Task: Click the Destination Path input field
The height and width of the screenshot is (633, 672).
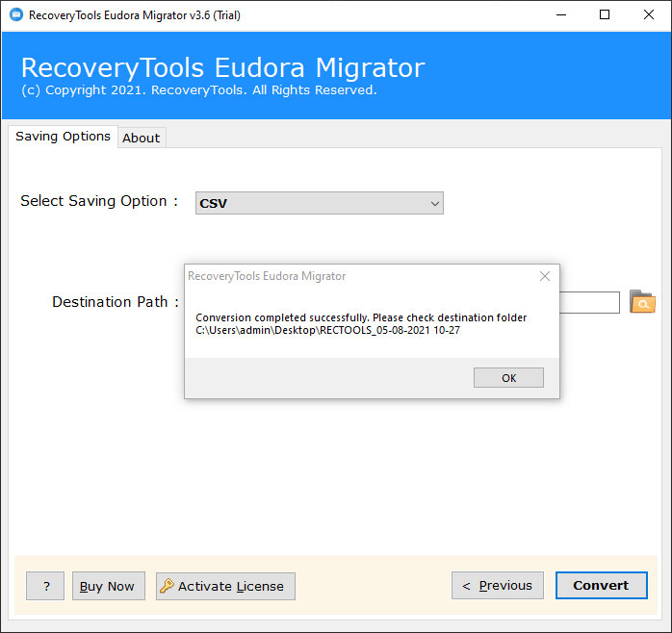Action: pyautogui.click(x=589, y=302)
